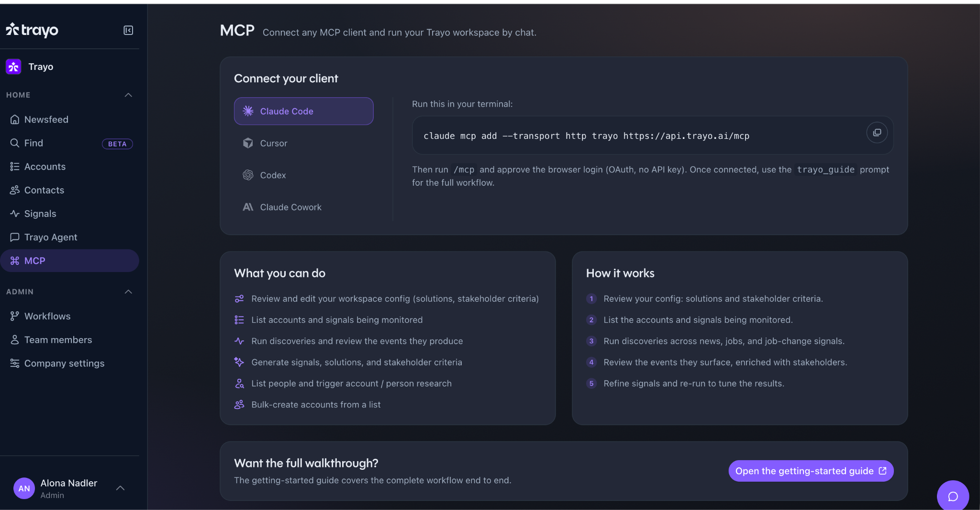Screen dimensions: 980x510
Task: Click the icon beside 'Bulk-create accounts from a list'
Action: 239,405
